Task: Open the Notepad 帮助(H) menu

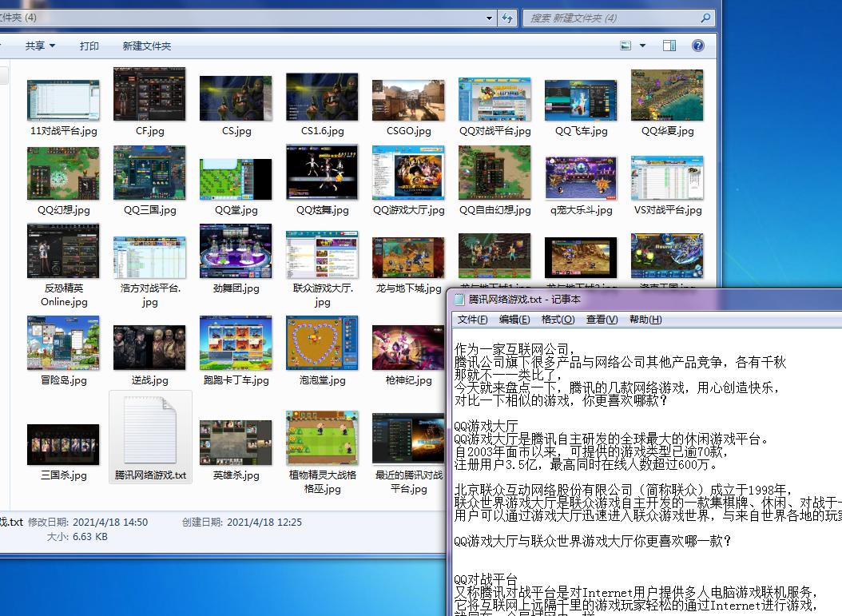Action: tap(645, 320)
